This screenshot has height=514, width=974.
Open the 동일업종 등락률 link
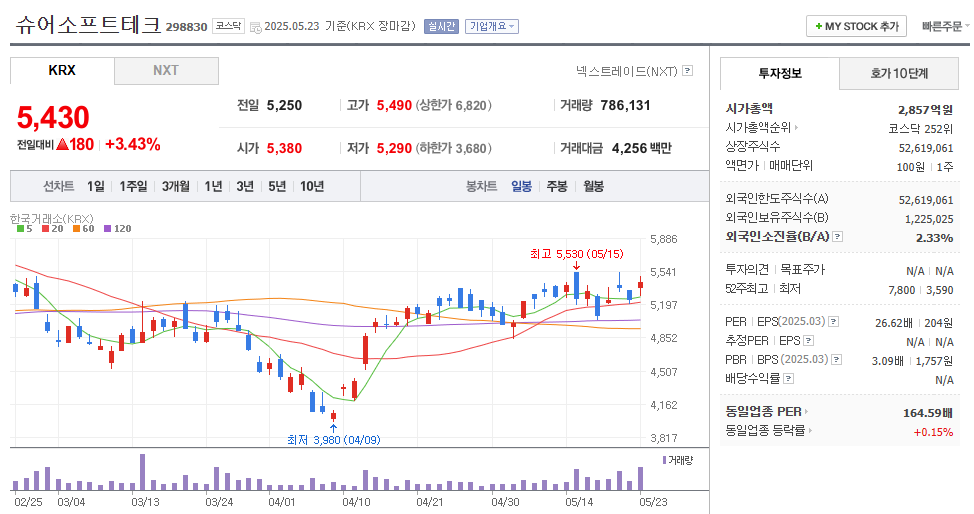765,430
